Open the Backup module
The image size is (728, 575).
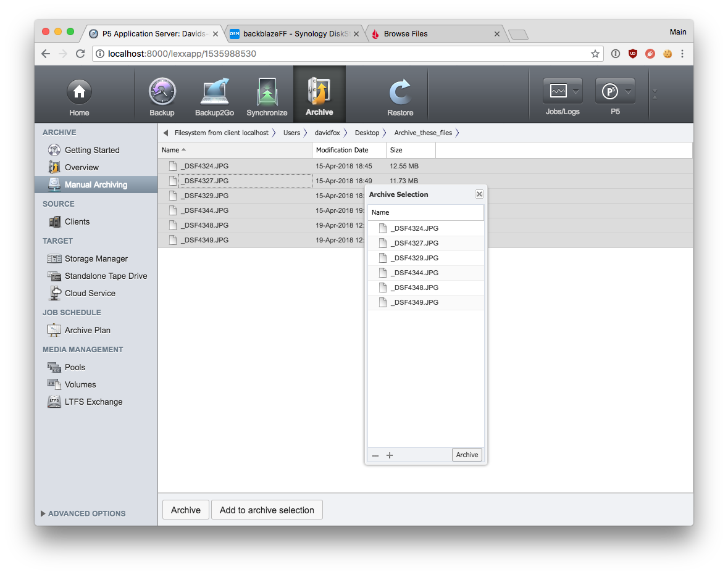click(x=162, y=97)
